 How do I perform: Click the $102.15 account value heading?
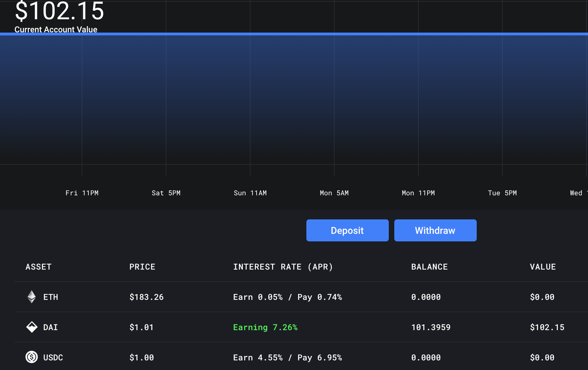59,11
